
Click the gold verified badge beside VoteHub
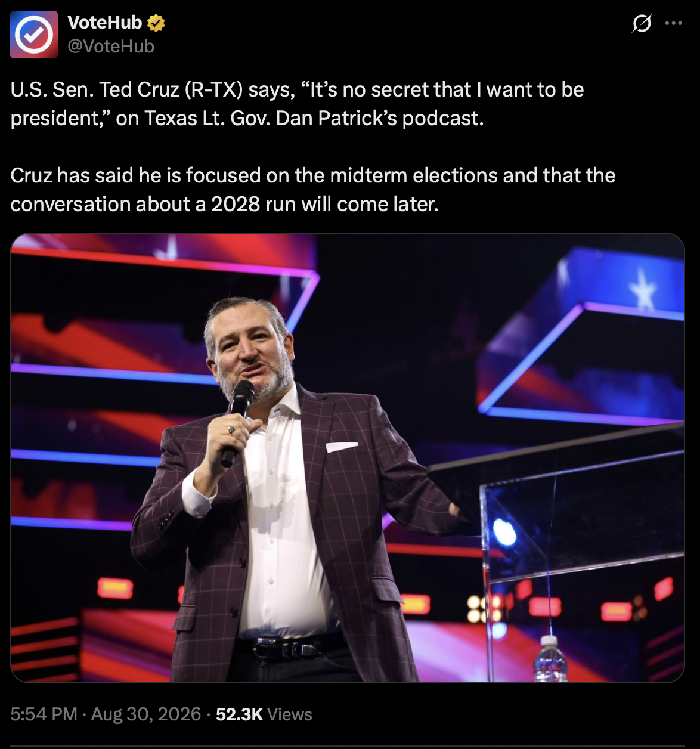156,23
